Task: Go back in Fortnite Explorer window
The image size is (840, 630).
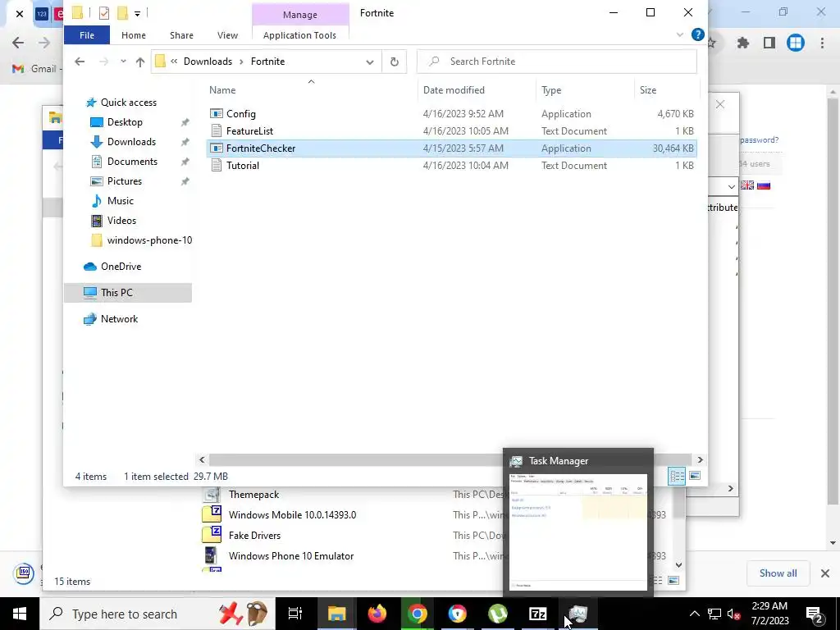Action: coord(80,62)
